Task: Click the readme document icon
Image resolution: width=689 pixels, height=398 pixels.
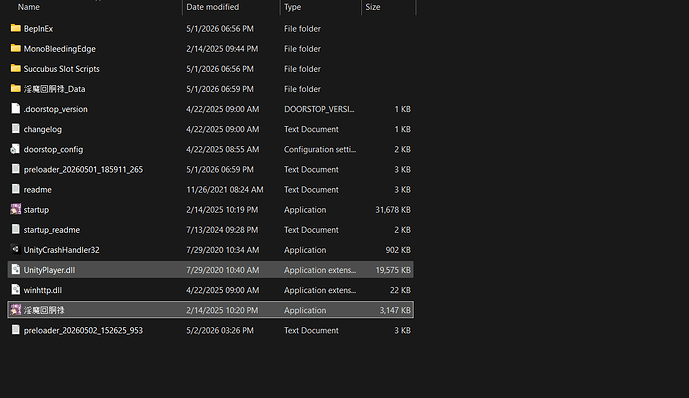Action: (x=15, y=189)
